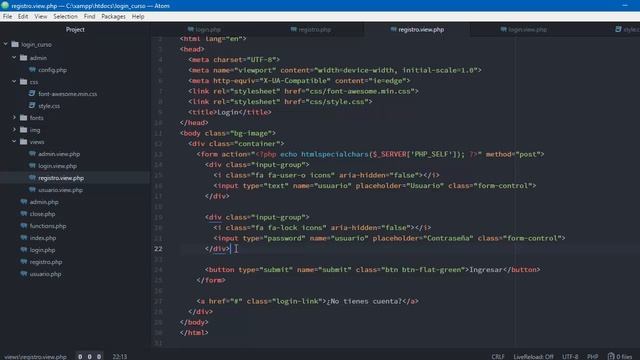Click the login.php file icon in tree
Viewport: 640px width, 360px height.
[24, 250]
